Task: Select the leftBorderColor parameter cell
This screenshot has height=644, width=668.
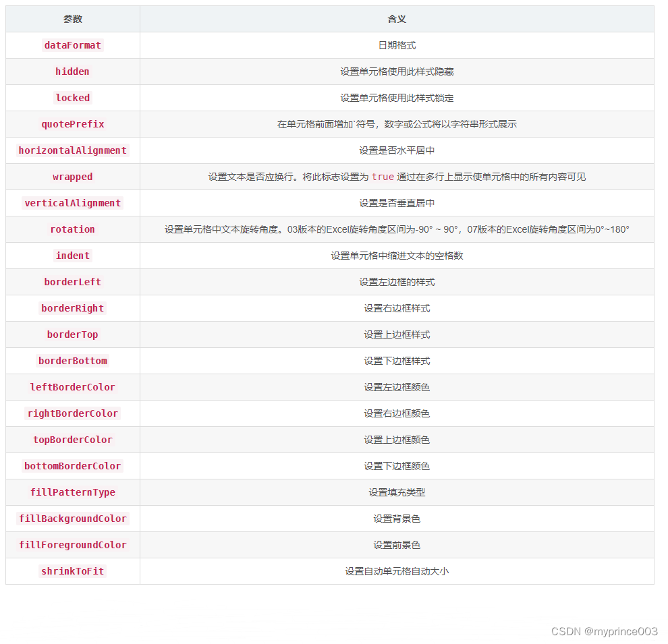Action: pos(72,387)
